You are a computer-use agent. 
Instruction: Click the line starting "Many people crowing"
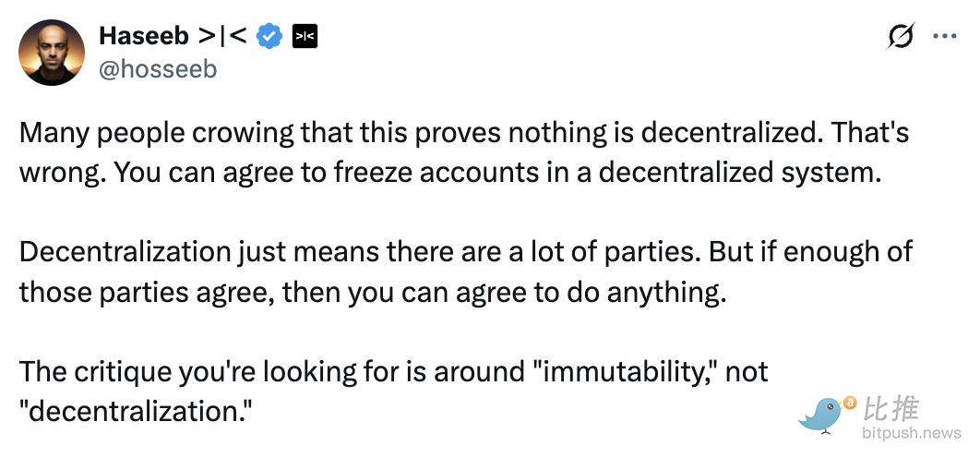463,133
